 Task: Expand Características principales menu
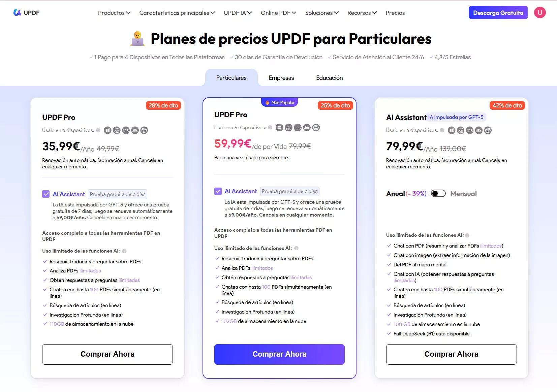tap(177, 13)
